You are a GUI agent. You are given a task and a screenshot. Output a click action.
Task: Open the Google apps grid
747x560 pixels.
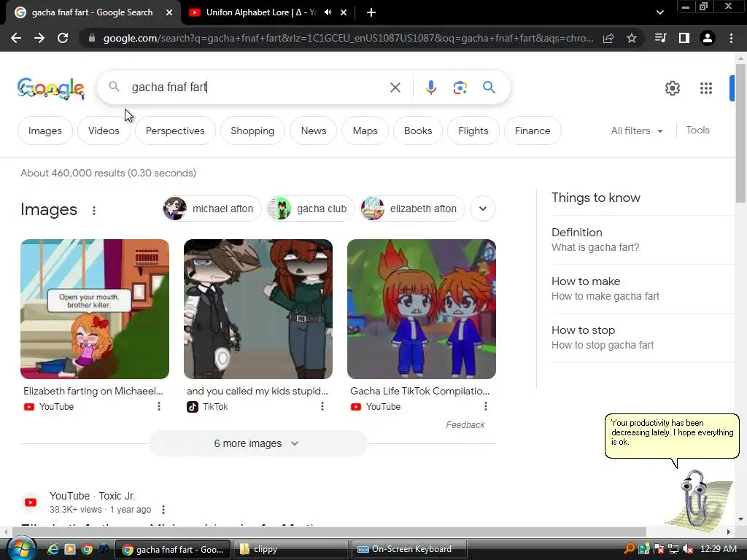coord(706,88)
